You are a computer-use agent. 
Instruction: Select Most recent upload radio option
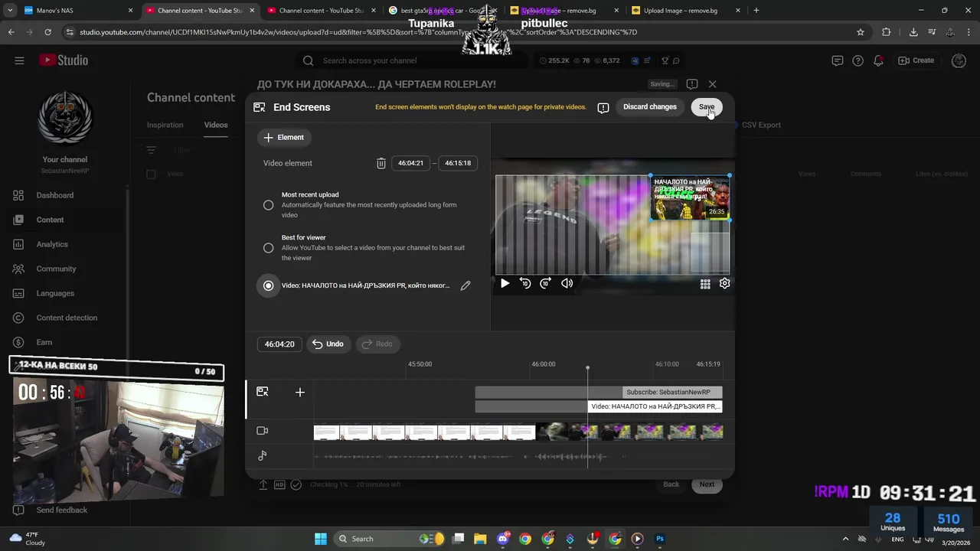click(268, 205)
